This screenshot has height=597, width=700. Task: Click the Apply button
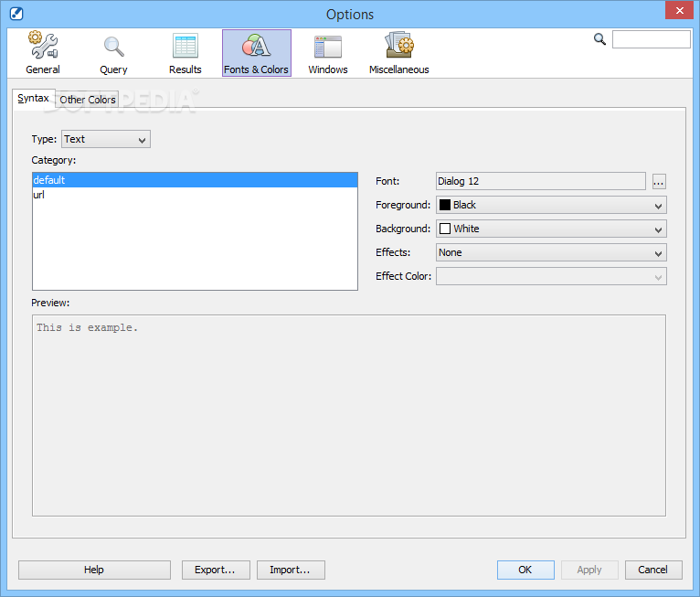pos(589,570)
